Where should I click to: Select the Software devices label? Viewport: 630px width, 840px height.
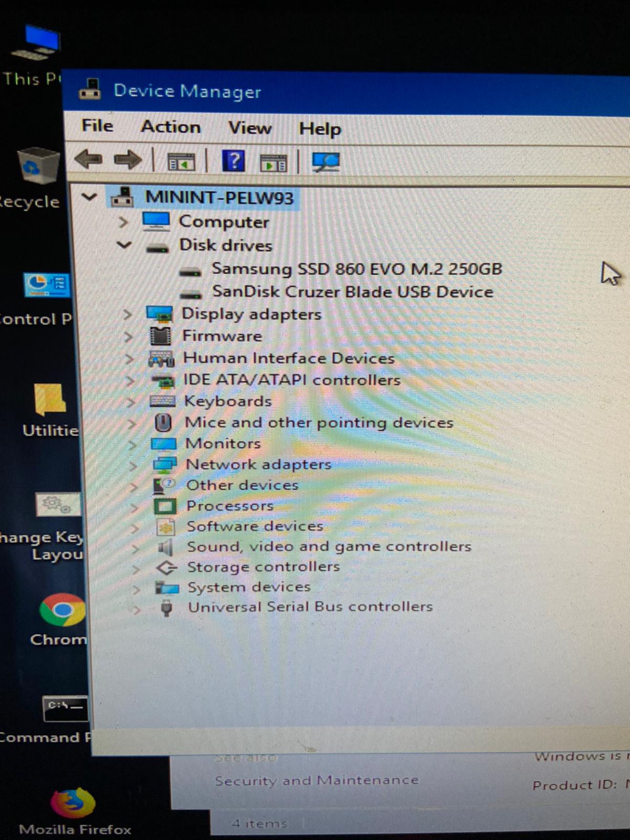(x=255, y=526)
